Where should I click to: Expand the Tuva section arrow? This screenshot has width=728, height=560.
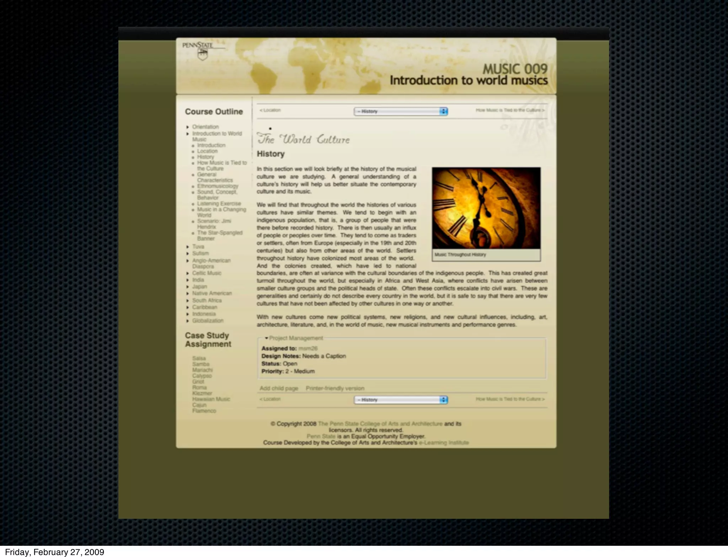pos(188,247)
